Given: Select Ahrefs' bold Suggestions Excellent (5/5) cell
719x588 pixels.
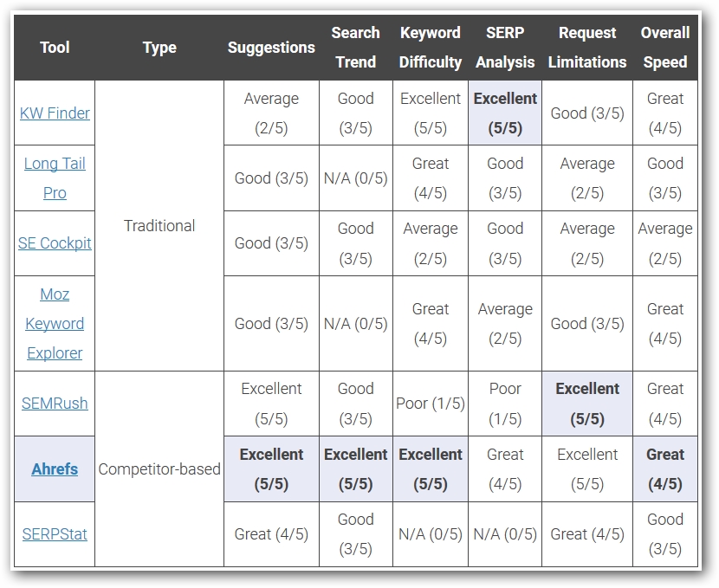Looking at the screenshot, I should (x=271, y=468).
